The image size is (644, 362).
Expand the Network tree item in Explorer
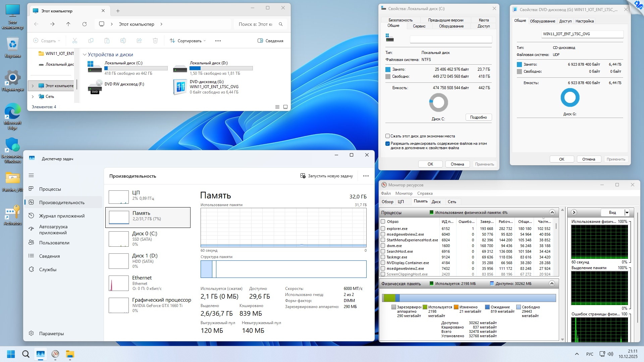[x=33, y=97]
